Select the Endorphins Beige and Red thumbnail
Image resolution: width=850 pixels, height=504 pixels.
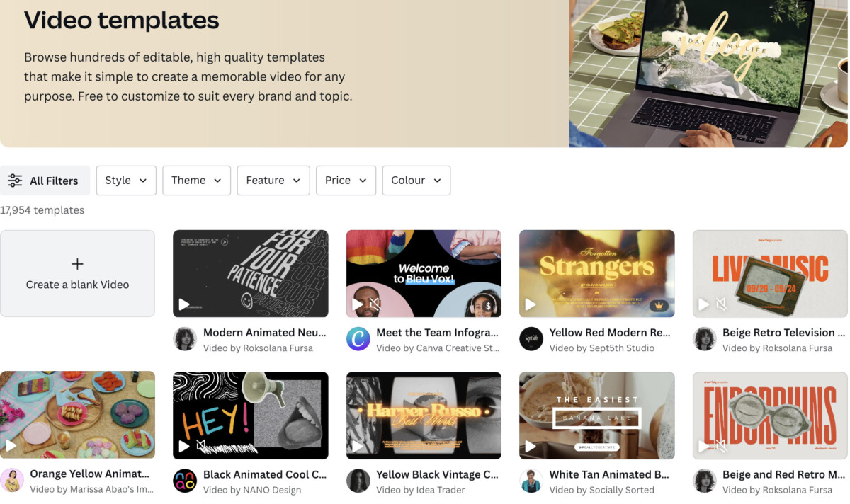coord(770,415)
